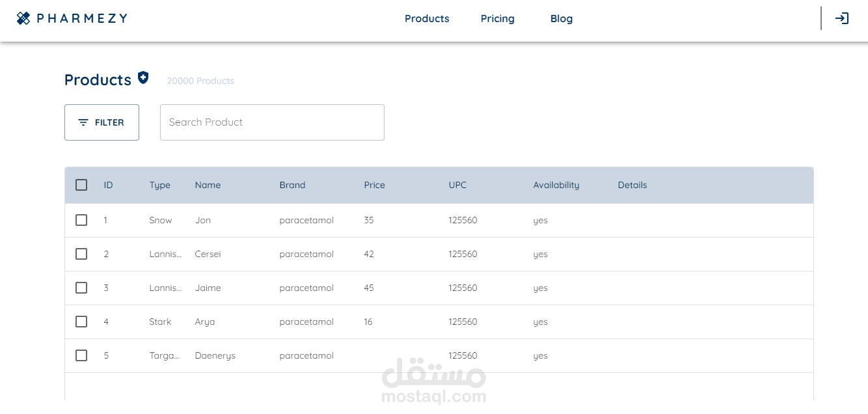Toggle the select-all header checkbox
Viewport: 868px width, 414px height.
coord(81,185)
